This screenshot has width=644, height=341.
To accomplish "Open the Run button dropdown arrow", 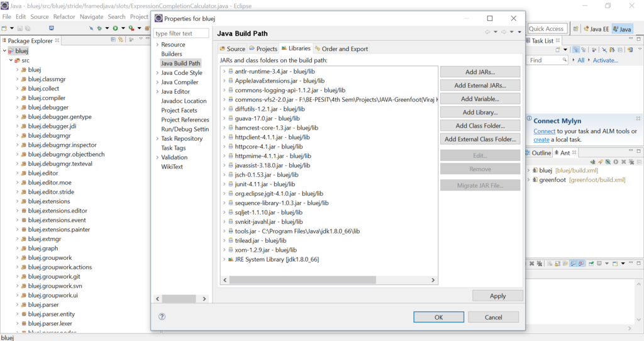I will click(x=123, y=28).
